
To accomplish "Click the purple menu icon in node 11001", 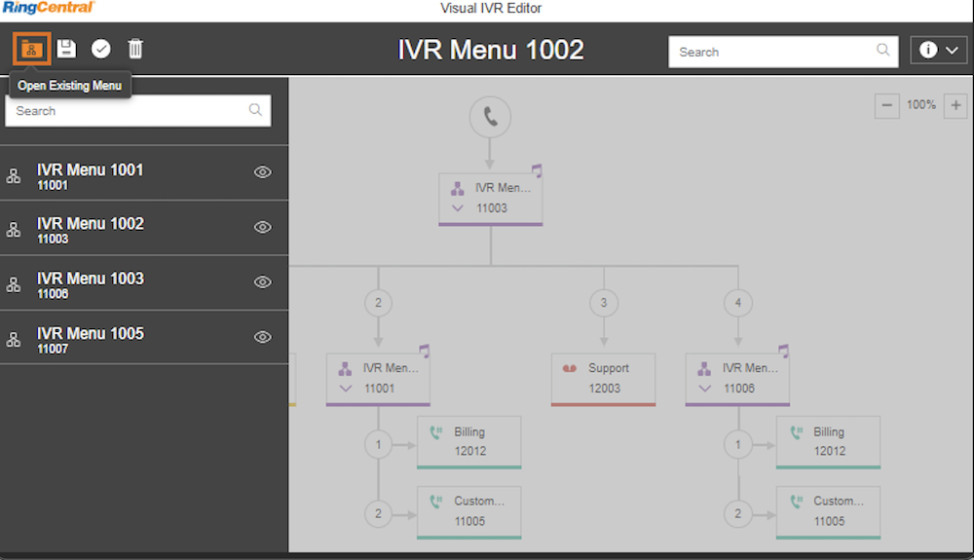I will point(346,369).
